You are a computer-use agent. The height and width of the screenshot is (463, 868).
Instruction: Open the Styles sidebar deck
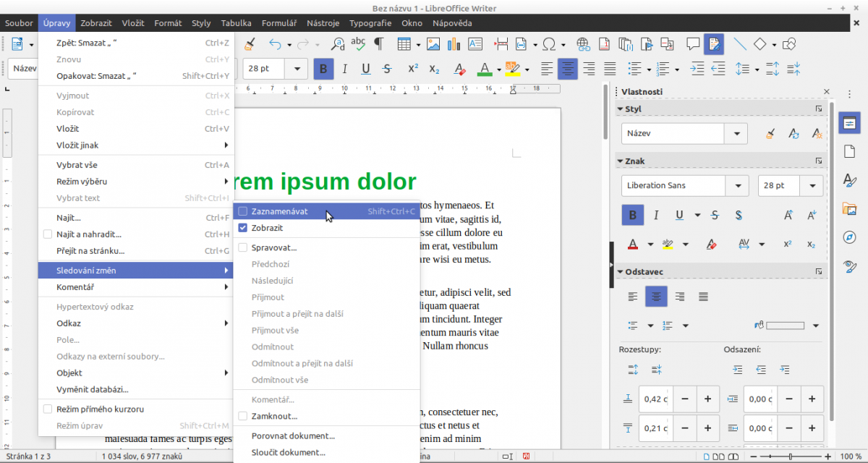pos(849,180)
